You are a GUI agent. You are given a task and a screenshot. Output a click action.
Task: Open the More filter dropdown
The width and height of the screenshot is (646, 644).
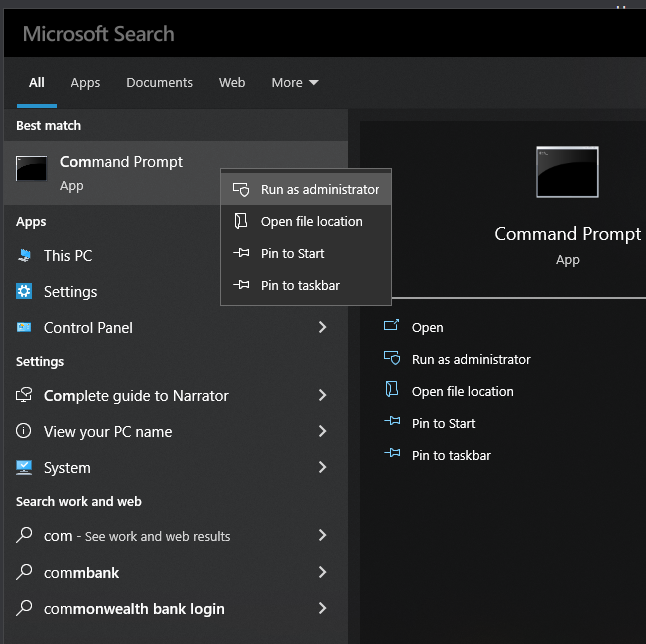point(294,83)
